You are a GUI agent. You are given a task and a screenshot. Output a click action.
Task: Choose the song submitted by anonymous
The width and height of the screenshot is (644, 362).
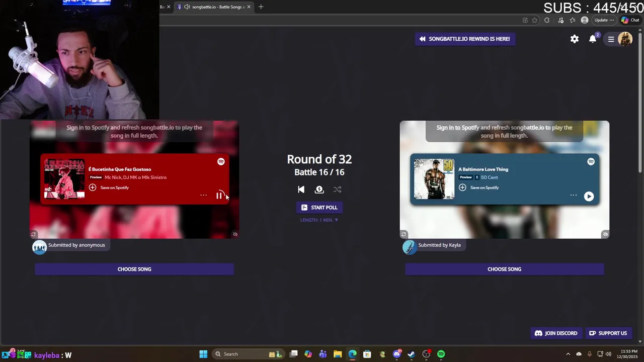[x=134, y=269]
